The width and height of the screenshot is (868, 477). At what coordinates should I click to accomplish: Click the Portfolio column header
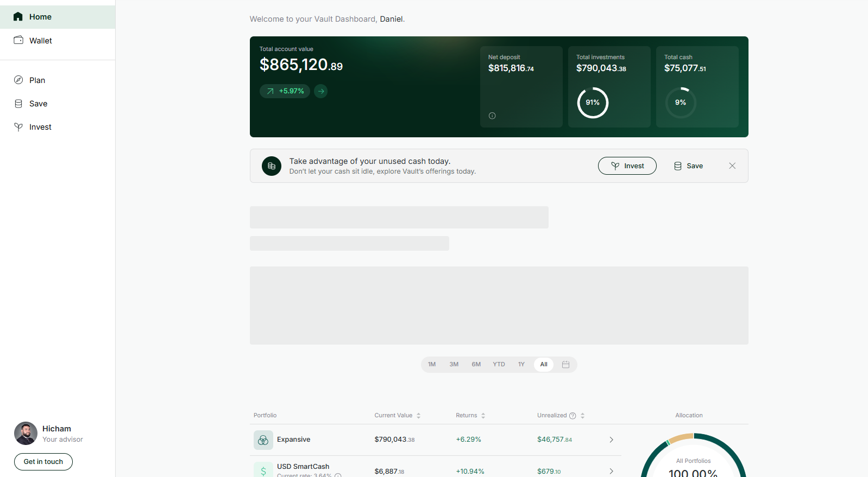pos(265,416)
